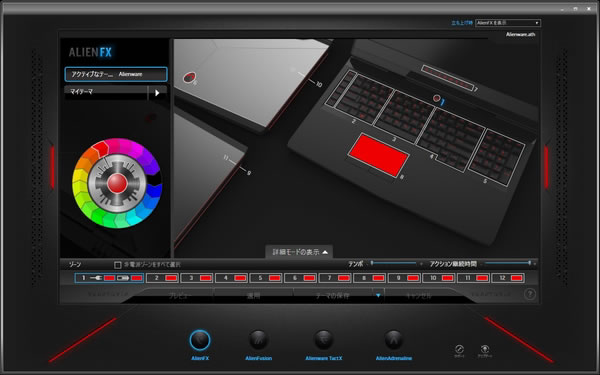Open the AlienFusion module icon

click(258, 340)
